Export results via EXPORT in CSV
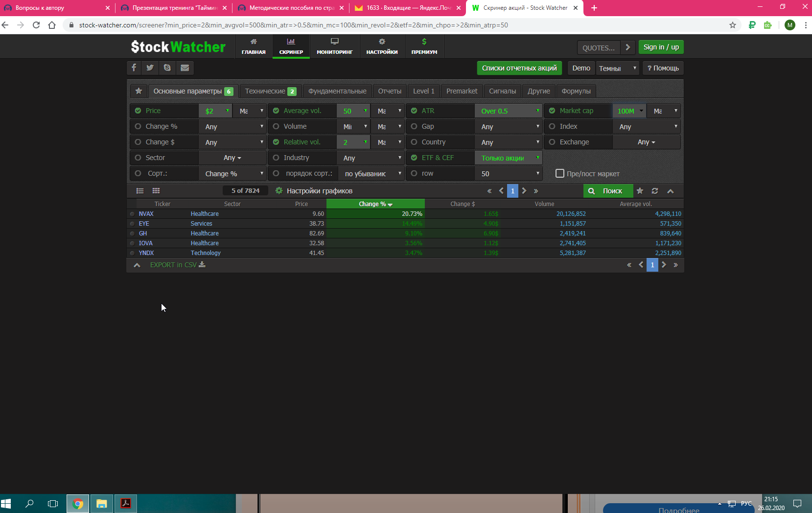812x513 pixels. [x=178, y=265]
